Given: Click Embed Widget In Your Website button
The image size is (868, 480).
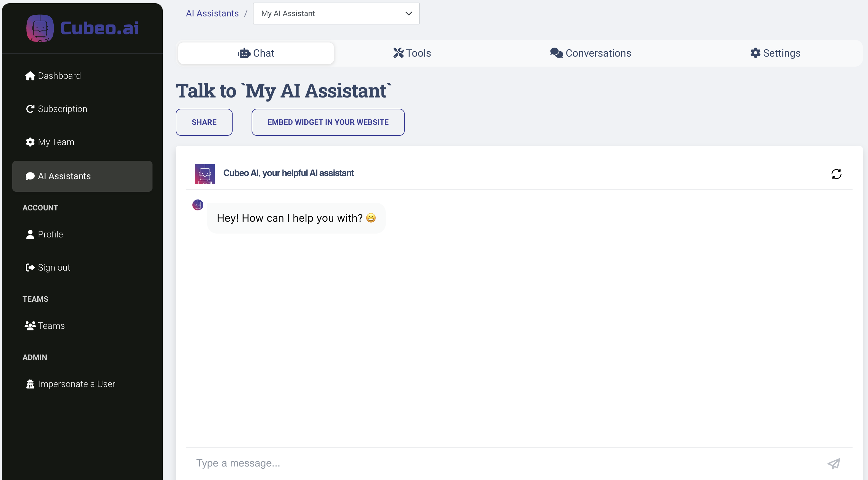Looking at the screenshot, I should (x=328, y=122).
